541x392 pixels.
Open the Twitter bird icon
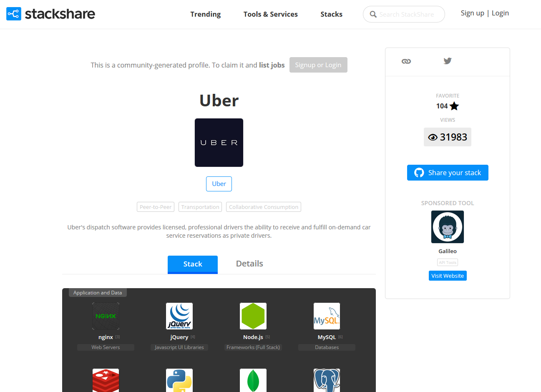[448, 61]
